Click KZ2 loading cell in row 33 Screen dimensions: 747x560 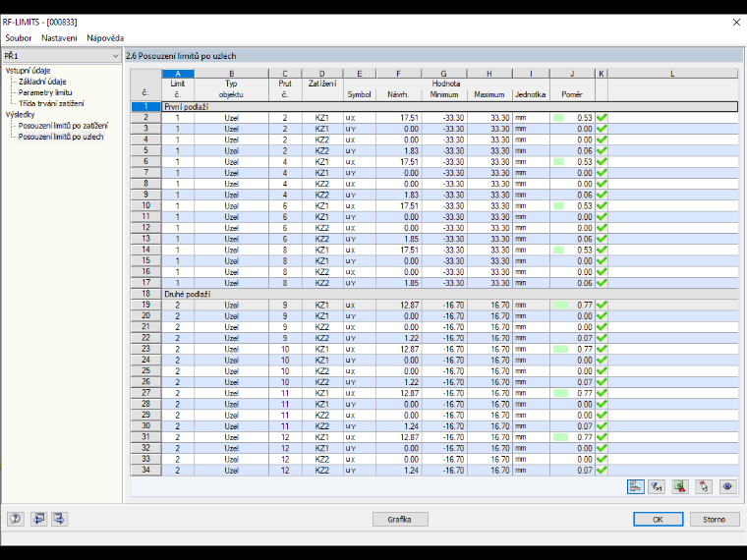click(x=322, y=459)
